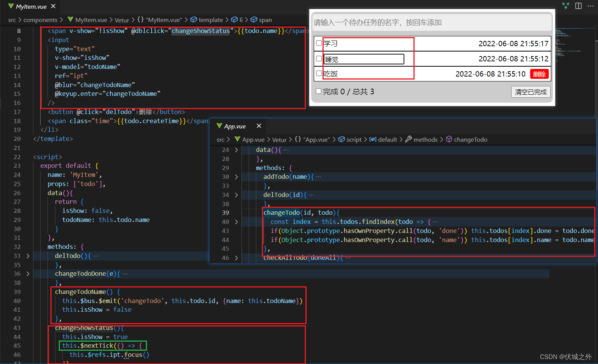The image size is (598, 364).
Task: Toggle the 完成 select-all checkbox
Action: [x=319, y=91]
